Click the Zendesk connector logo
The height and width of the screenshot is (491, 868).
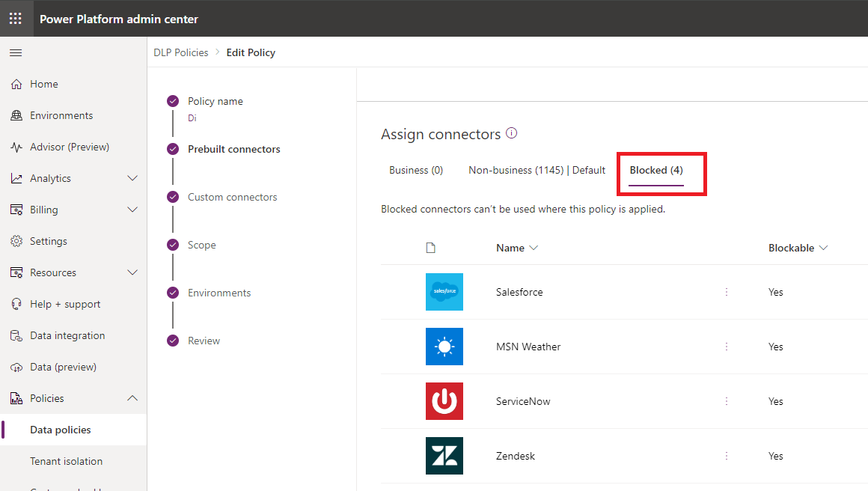(x=444, y=456)
